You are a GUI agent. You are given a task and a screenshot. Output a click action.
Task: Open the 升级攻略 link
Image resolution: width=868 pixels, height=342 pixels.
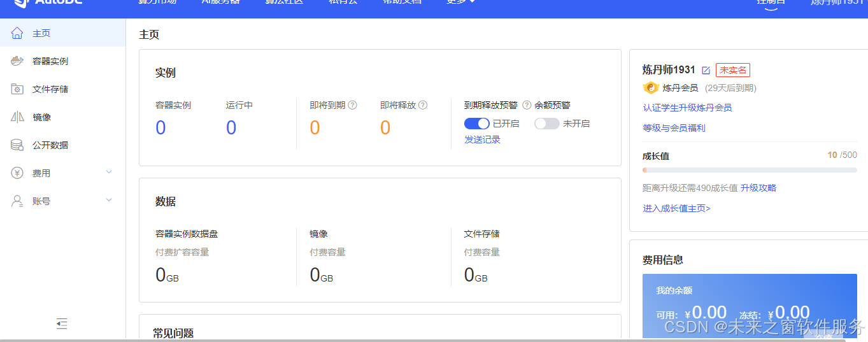[x=758, y=188]
